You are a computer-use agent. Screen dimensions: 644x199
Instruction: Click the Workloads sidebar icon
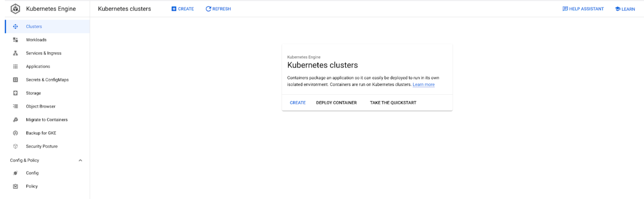(15, 40)
